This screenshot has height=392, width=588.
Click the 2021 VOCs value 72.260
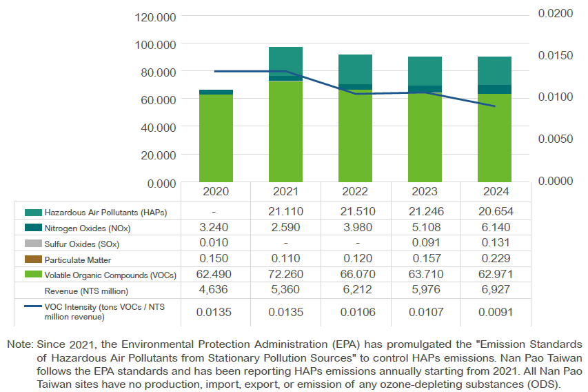285,275
